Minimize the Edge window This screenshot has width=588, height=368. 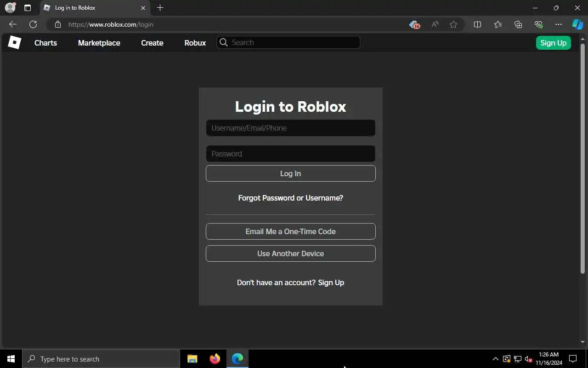coord(535,8)
